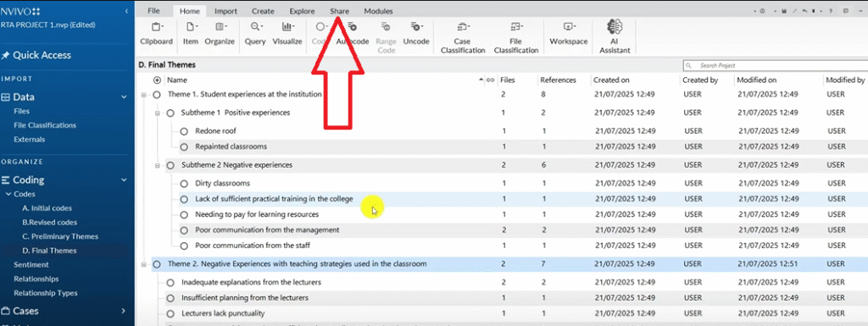Screen dimensions: 868x326
Task: Collapse the navigation pane chevron
Action: point(127,10)
